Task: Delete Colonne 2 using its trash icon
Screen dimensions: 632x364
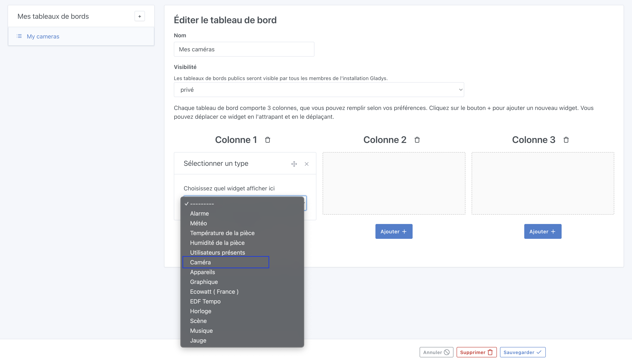Action: tap(417, 140)
